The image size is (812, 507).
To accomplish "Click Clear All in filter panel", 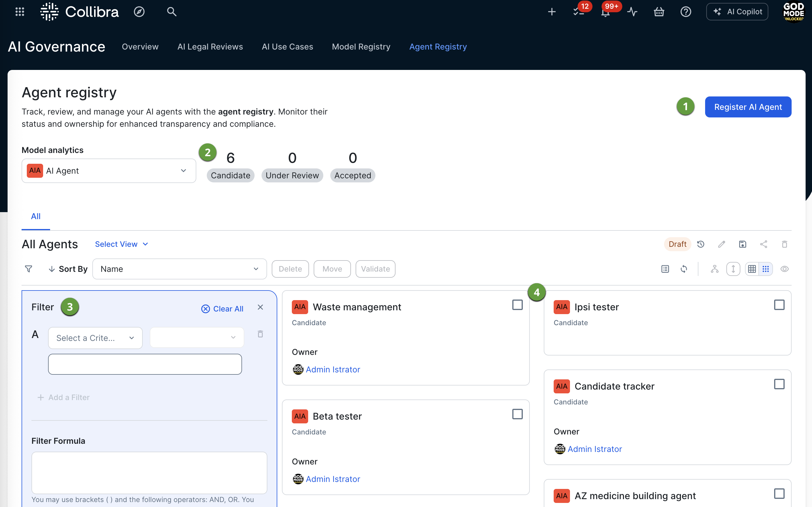I will tap(223, 309).
